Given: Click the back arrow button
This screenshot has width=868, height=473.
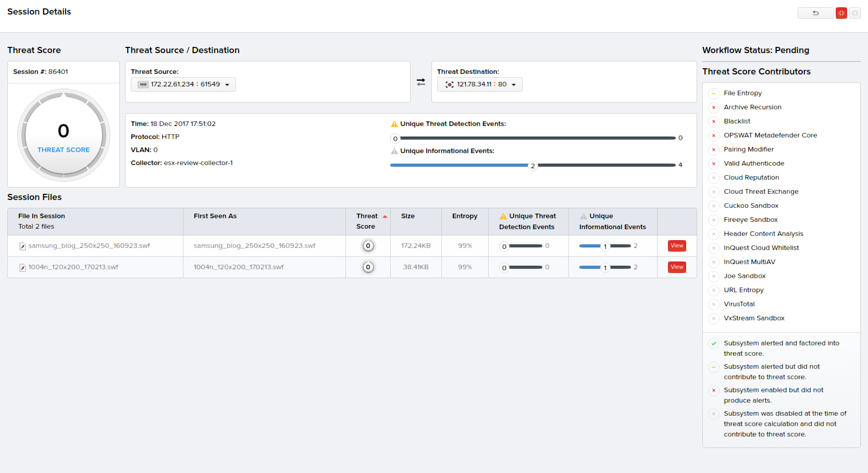Looking at the screenshot, I should [x=815, y=13].
